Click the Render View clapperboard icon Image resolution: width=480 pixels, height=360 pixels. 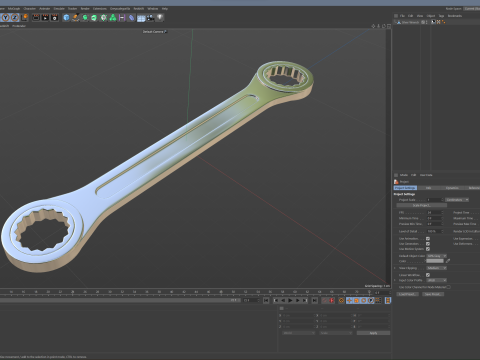pos(36,17)
